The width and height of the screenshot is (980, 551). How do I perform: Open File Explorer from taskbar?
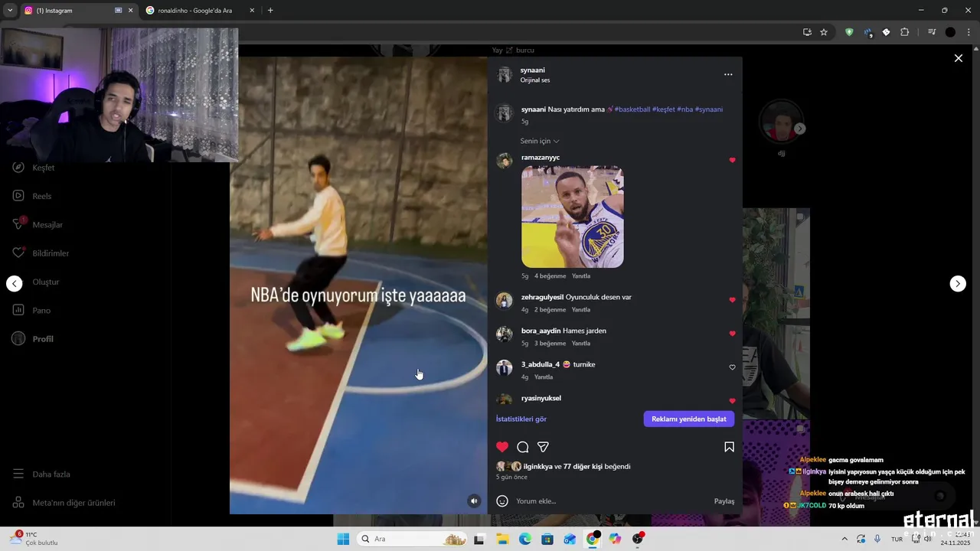tap(502, 539)
